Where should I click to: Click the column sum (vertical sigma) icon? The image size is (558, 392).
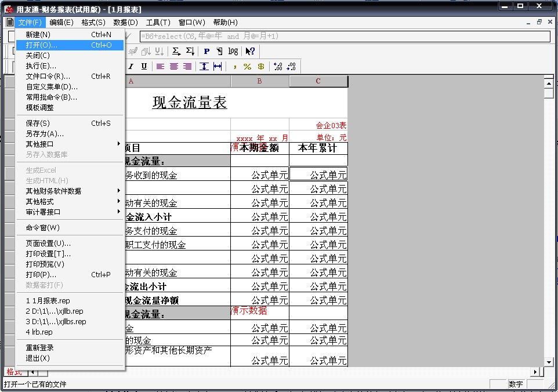click(x=190, y=51)
